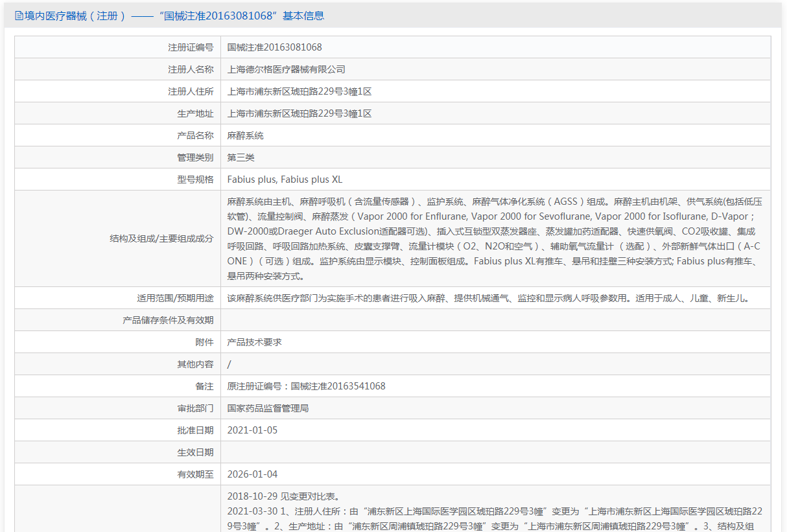Click the 备注 value with 原注册证编号
The height and width of the screenshot is (532, 787).
tap(306, 386)
